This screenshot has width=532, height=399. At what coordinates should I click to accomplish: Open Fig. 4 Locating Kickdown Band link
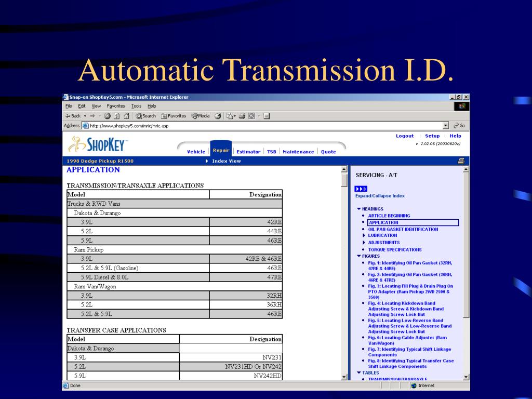coord(406,309)
